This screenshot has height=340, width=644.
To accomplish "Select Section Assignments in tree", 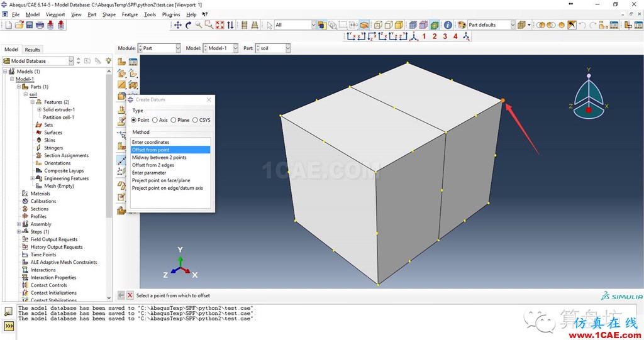I will [x=66, y=155].
